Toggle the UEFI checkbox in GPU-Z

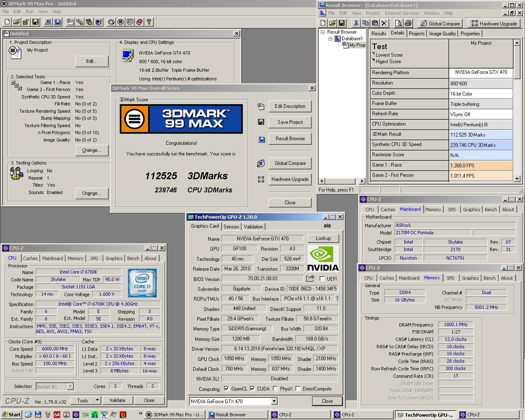pyautogui.click(x=322, y=279)
